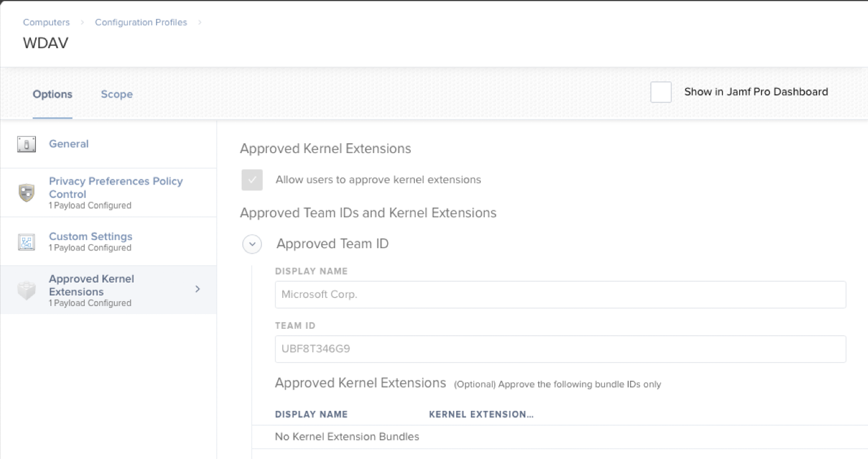The image size is (868, 459).
Task: Click the Display Name table column header
Action: 311,415
